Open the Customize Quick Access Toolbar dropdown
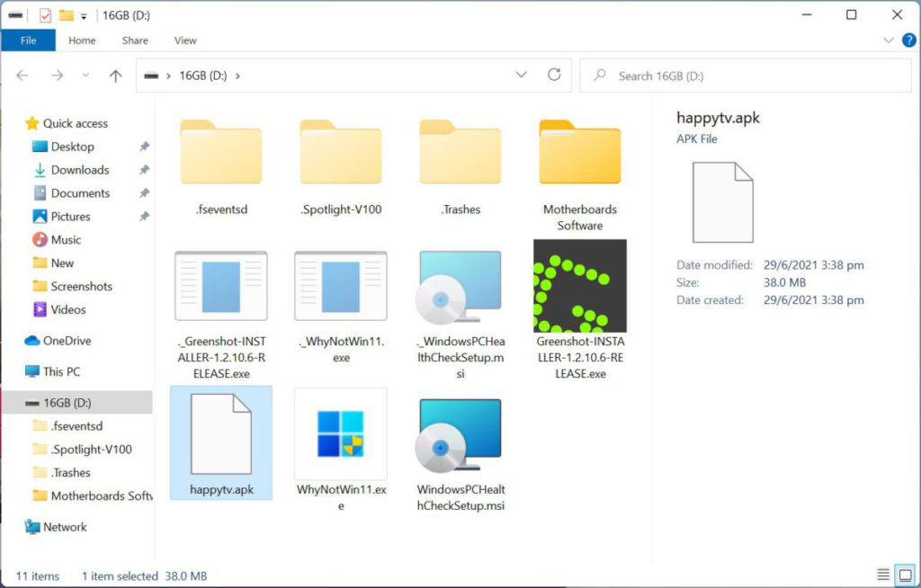The image size is (921, 588). (x=84, y=16)
